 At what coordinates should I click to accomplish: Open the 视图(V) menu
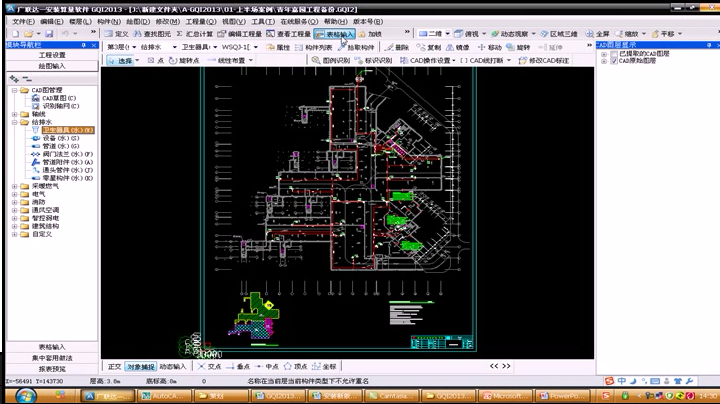click(234, 22)
